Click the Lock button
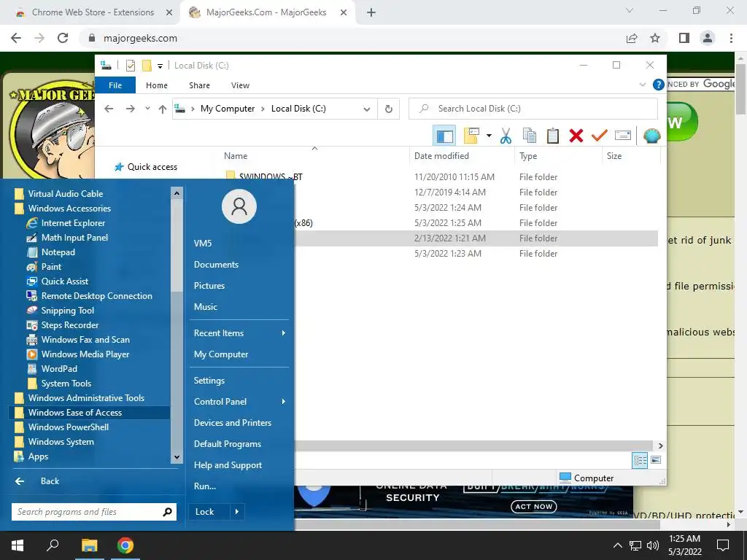The image size is (747, 560). click(x=209, y=512)
